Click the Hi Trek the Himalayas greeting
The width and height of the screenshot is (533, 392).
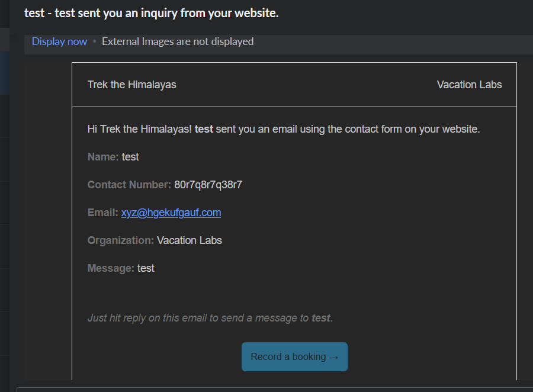click(x=139, y=129)
